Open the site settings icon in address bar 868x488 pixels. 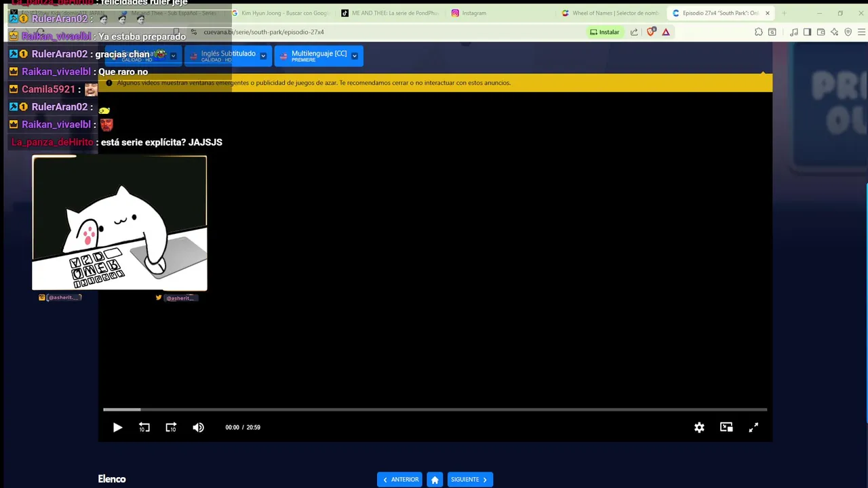click(x=194, y=32)
